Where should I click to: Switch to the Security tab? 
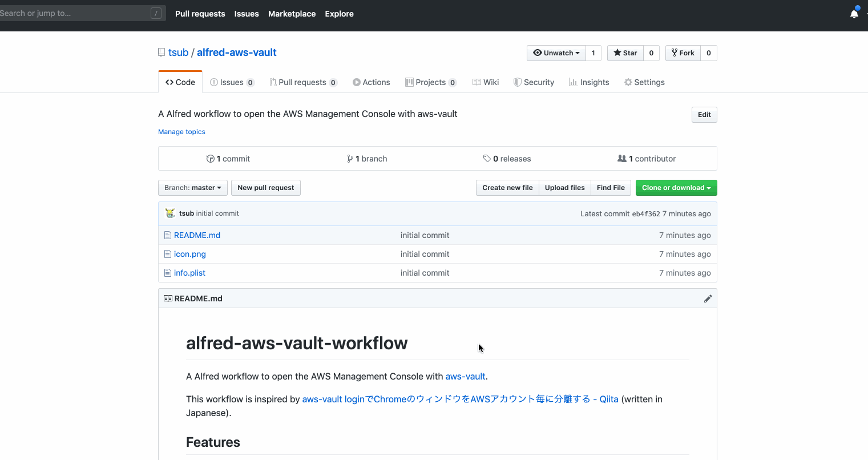tap(534, 82)
